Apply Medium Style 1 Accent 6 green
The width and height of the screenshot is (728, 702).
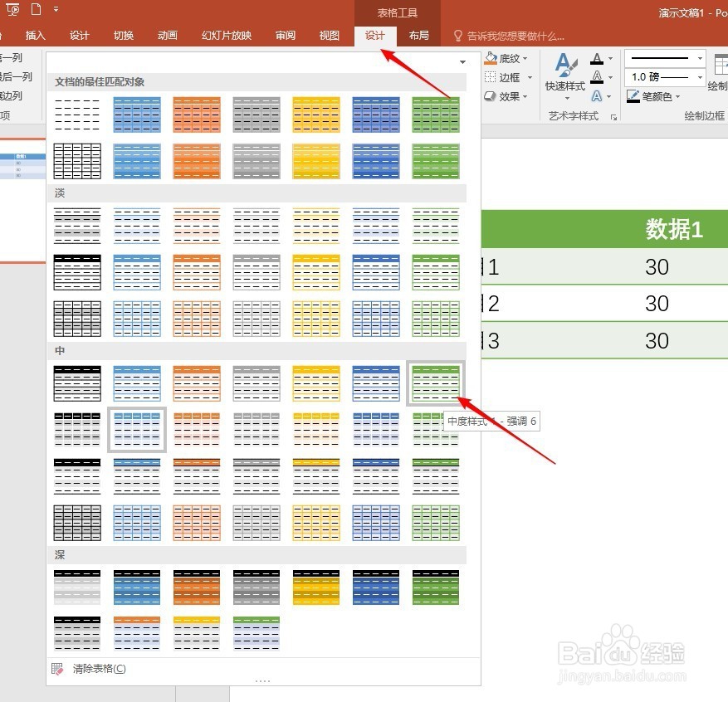(x=436, y=383)
